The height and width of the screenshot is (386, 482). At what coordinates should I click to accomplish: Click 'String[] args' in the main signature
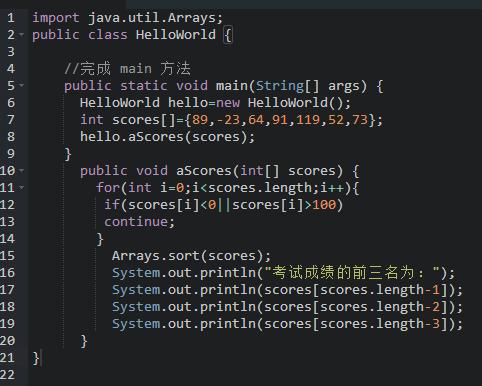[x=311, y=86]
